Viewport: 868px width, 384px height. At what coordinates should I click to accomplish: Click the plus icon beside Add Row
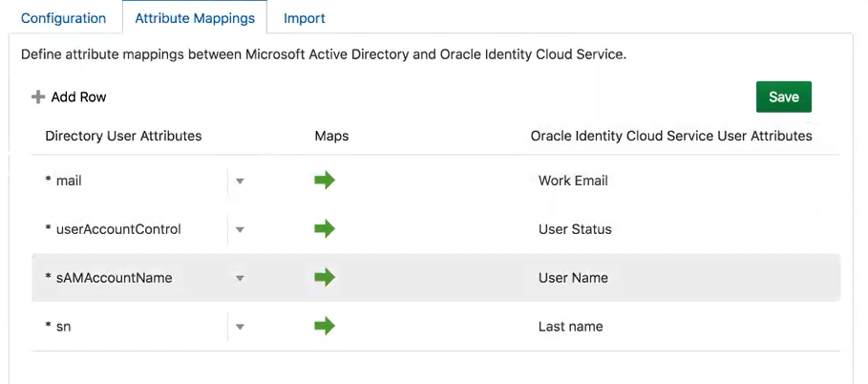click(x=37, y=97)
